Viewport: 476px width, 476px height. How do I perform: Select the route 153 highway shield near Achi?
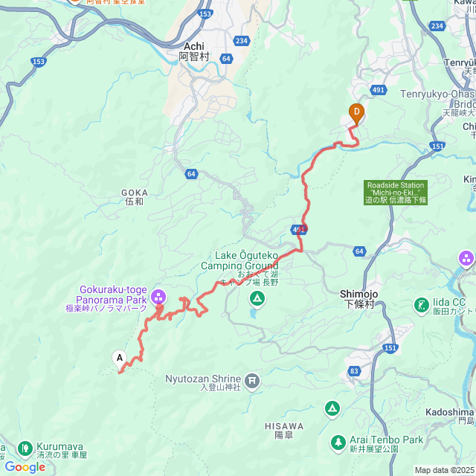(205, 13)
